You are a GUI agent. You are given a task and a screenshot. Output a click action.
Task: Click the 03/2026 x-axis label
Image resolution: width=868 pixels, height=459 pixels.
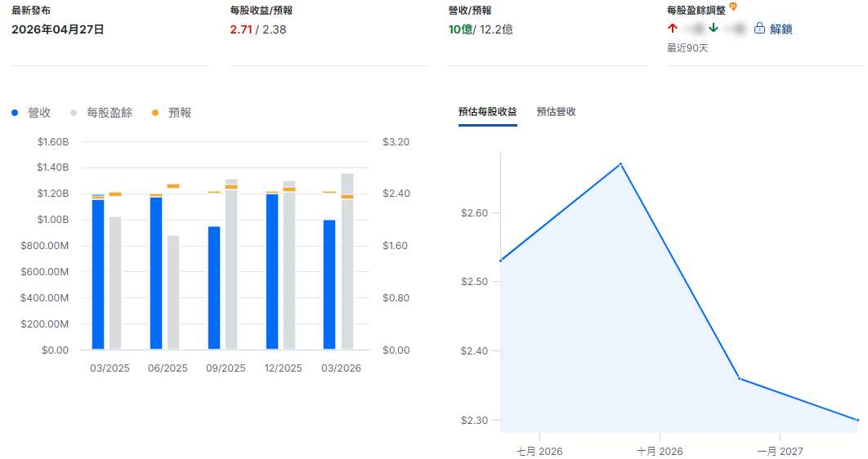pyautogui.click(x=341, y=368)
